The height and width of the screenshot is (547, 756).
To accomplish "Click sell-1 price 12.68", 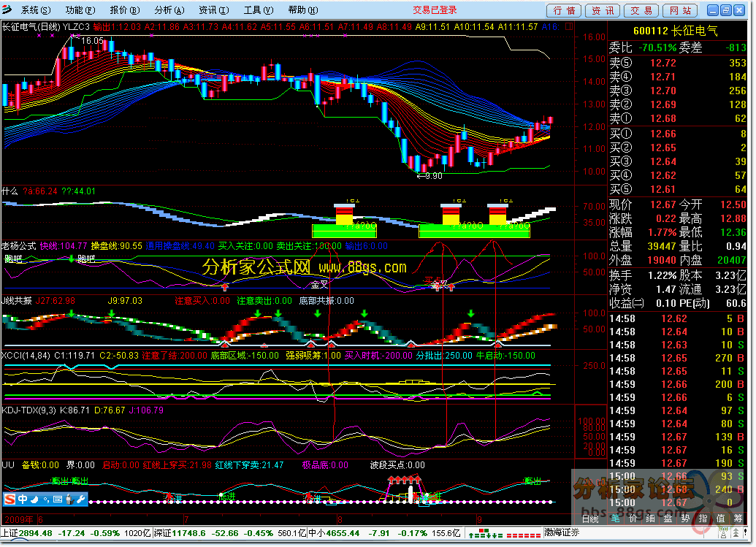I will [x=663, y=118].
